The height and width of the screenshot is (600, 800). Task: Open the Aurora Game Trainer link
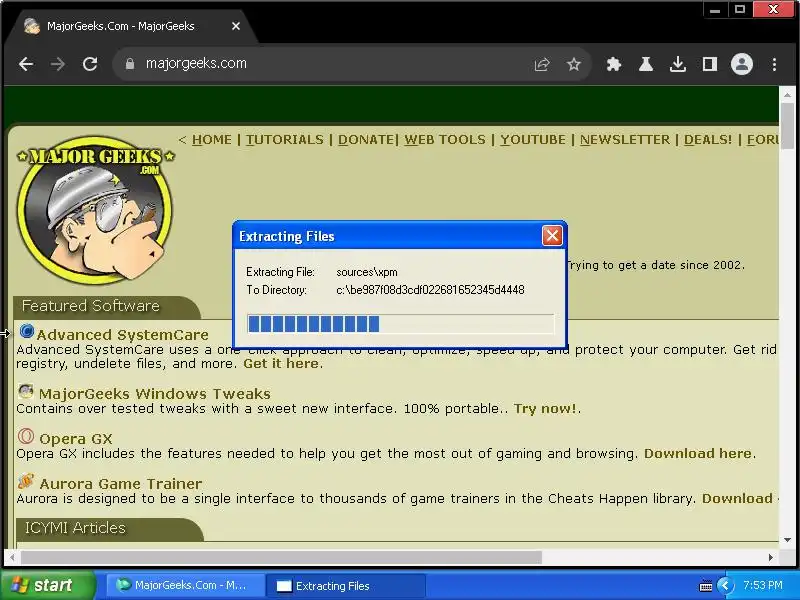coord(120,484)
